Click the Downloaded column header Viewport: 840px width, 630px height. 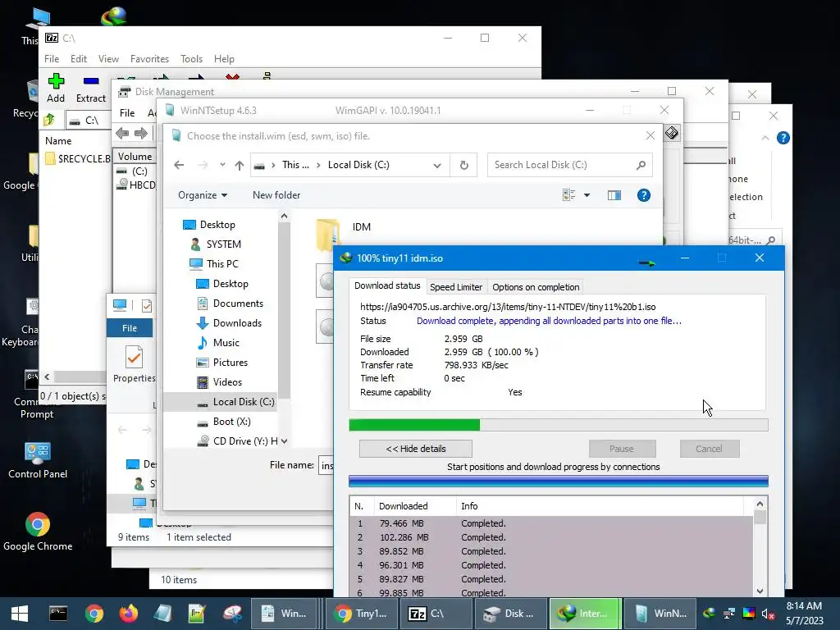pyautogui.click(x=416, y=506)
